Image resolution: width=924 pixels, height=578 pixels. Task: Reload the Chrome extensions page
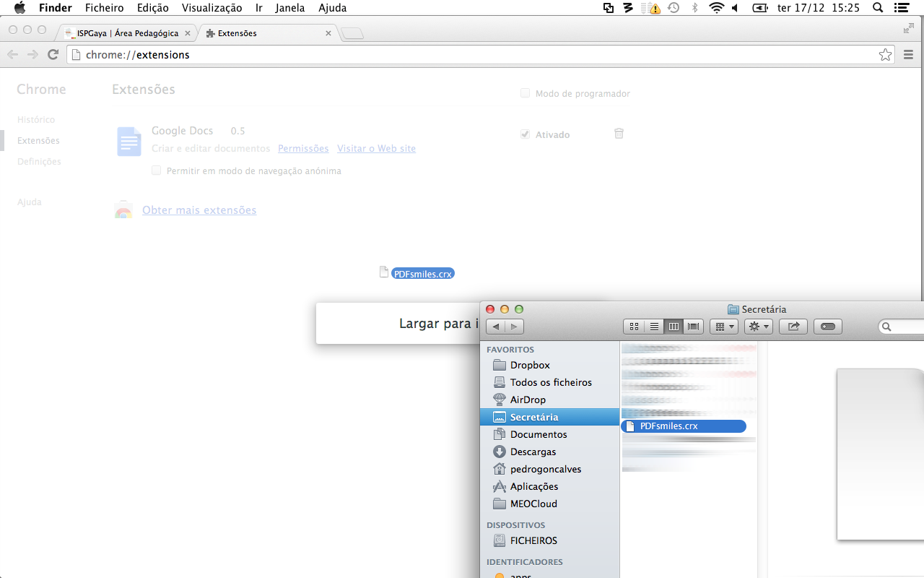pyautogui.click(x=53, y=55)
